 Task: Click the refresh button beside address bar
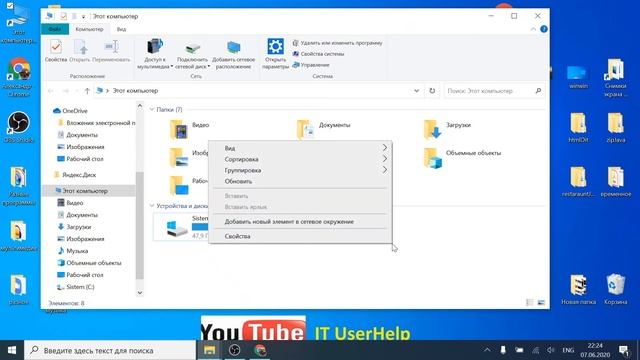tap(432, 91)
